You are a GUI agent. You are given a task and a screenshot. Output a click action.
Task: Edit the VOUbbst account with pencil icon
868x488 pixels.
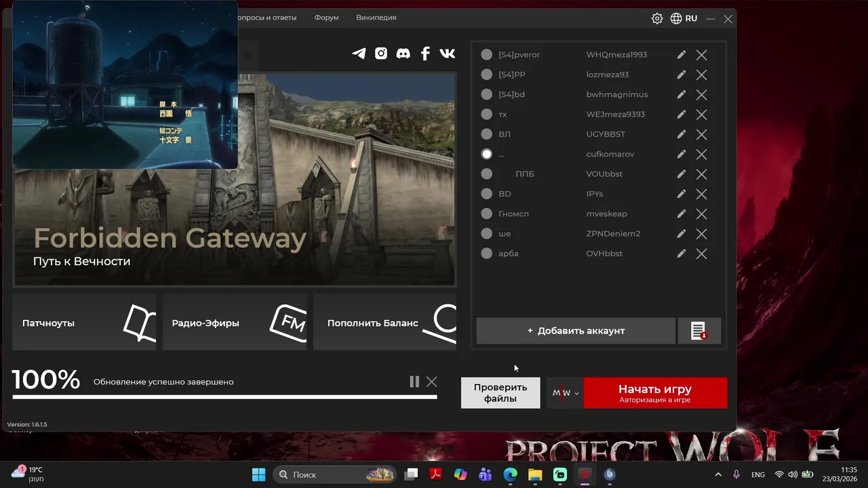coord(682,174)
